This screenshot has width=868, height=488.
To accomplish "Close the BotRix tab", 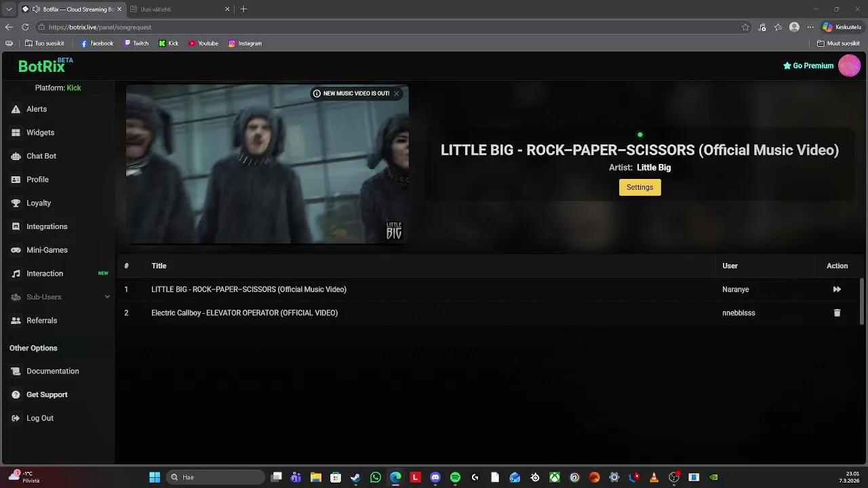I will [x=119, y=9].
